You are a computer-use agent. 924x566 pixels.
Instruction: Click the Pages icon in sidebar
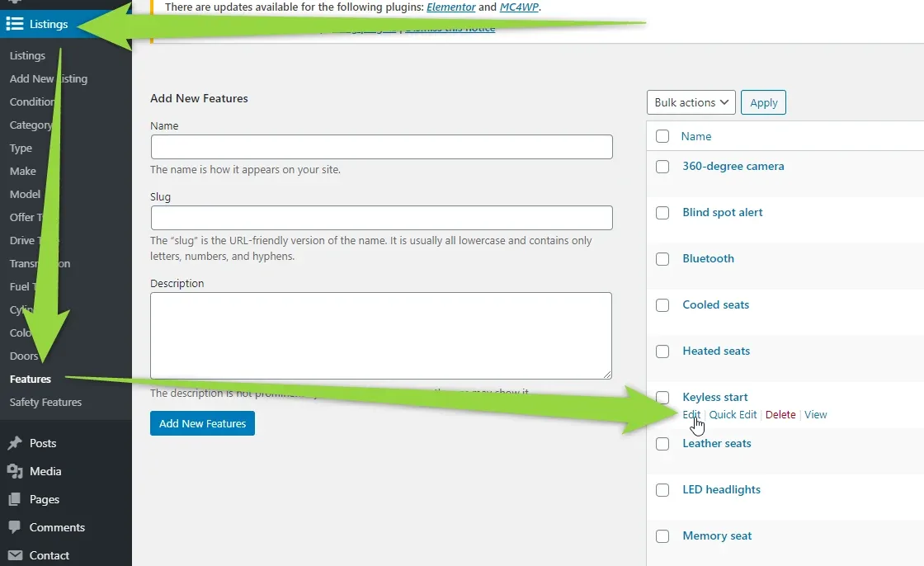point(15,499)
